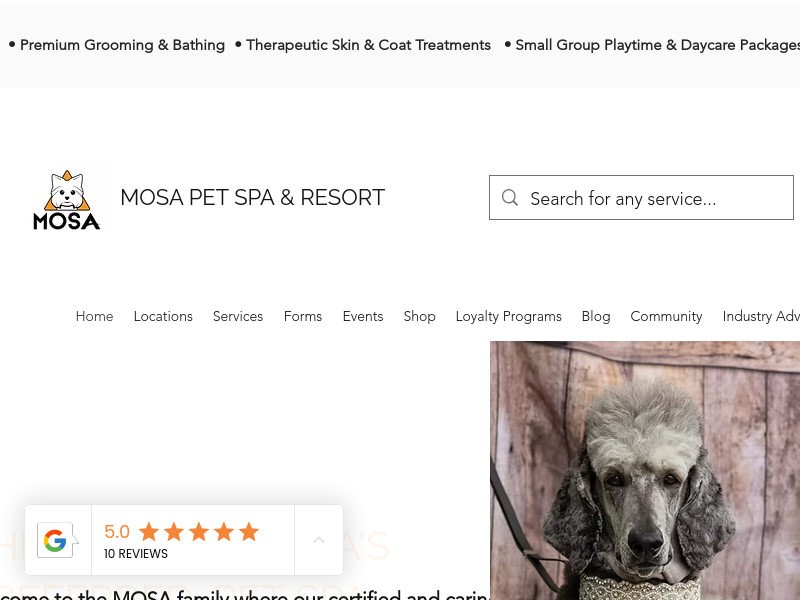Click the Google logo in reviews widget
Viewport: 800px width, 600px height.
tap(55, 540)
